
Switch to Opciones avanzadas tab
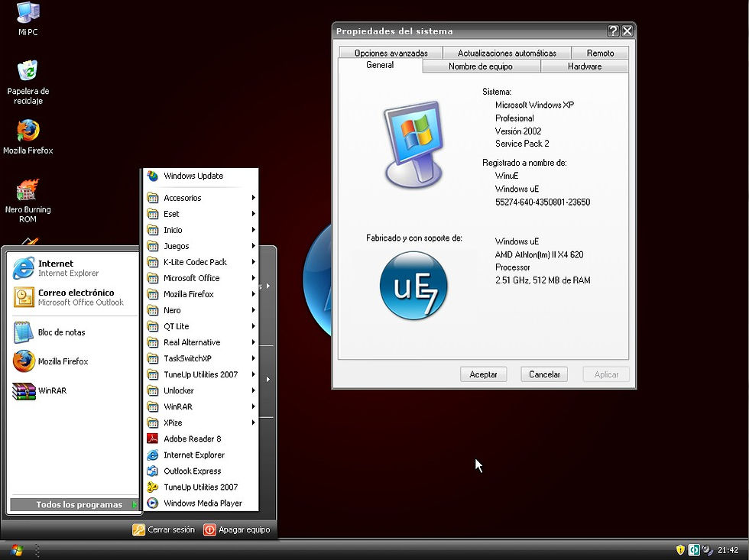pos(391,53)
